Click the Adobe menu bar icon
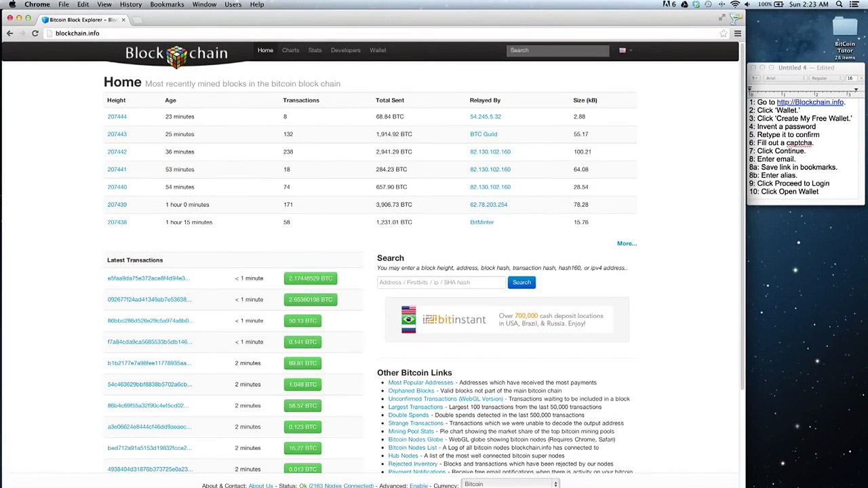Screen dimensions: 868x488 [x=669, y=5]
